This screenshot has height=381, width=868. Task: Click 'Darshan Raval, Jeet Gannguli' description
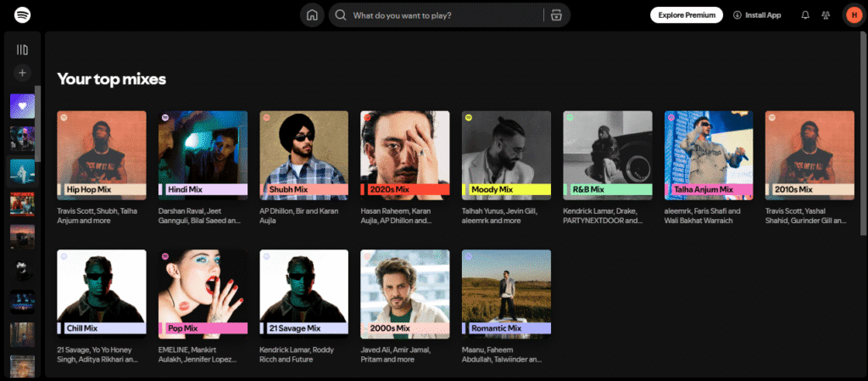tap(199, 216)
